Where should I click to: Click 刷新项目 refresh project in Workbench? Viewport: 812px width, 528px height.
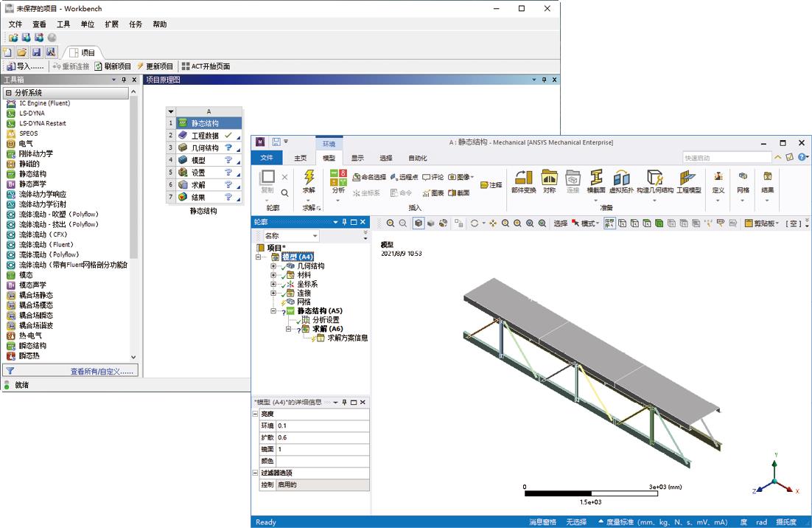tap(113, 66)
